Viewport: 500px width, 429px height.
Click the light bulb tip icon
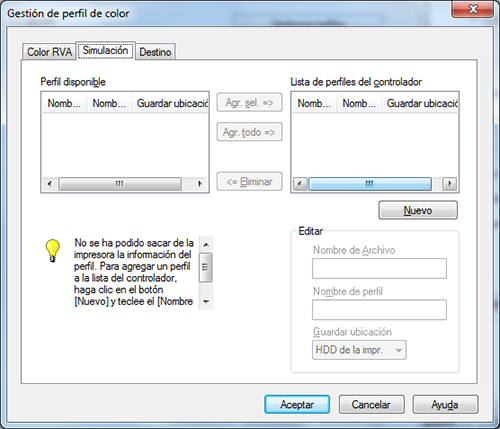(x=53, y=250)
